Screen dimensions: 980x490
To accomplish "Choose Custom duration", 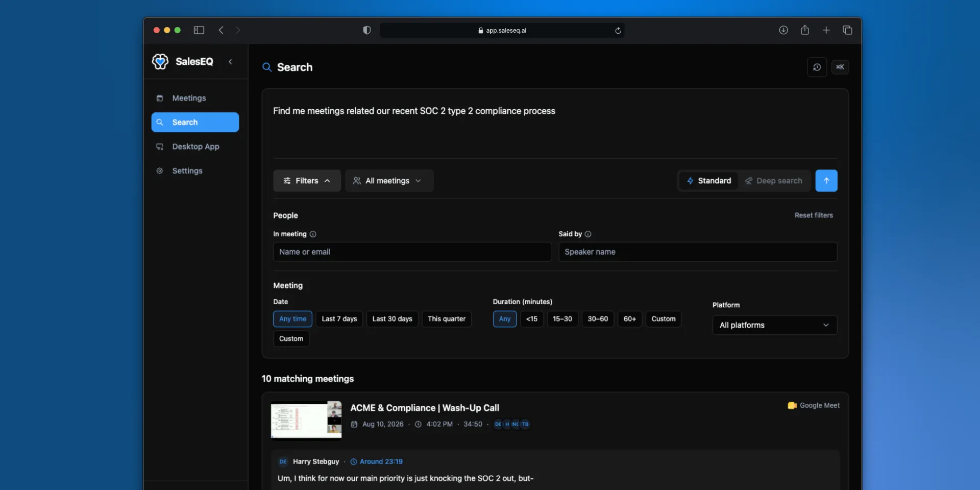I will pos(664,319).
